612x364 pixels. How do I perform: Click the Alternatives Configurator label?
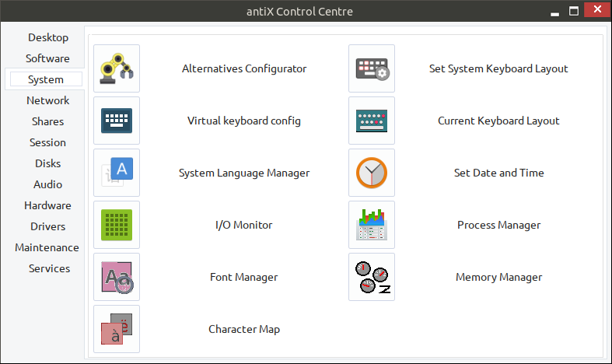point(244,68)
